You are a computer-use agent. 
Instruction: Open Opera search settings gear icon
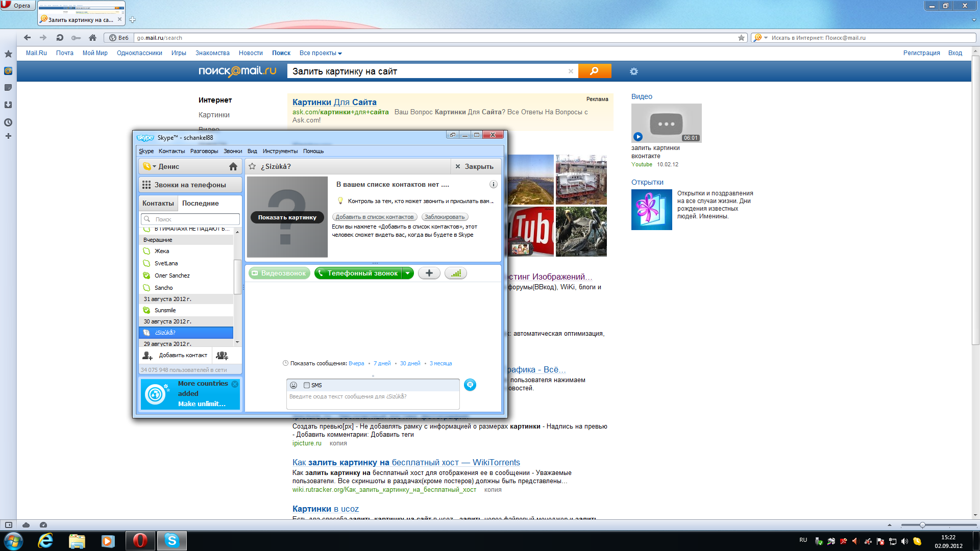pos(634,71)
